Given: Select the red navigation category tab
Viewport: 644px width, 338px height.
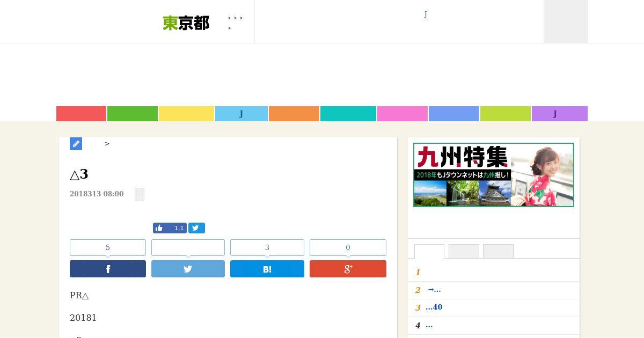Looking at the screenshot, I should 81,114.
